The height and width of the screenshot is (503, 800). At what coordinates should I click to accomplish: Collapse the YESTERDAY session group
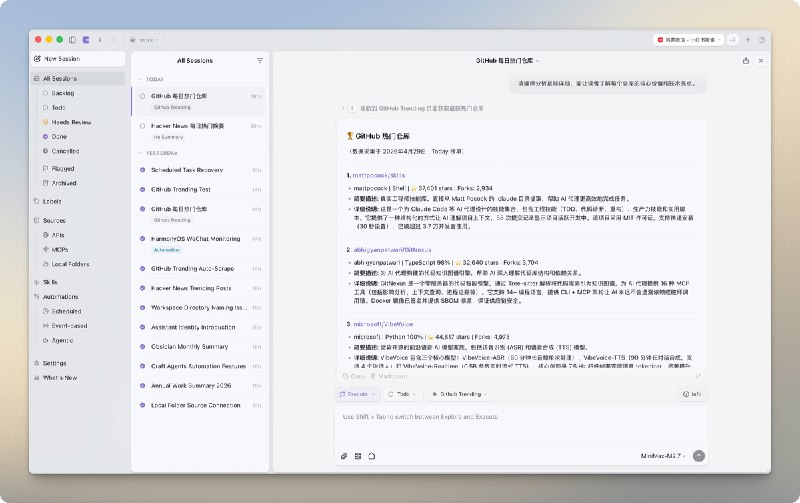point(158,153)
